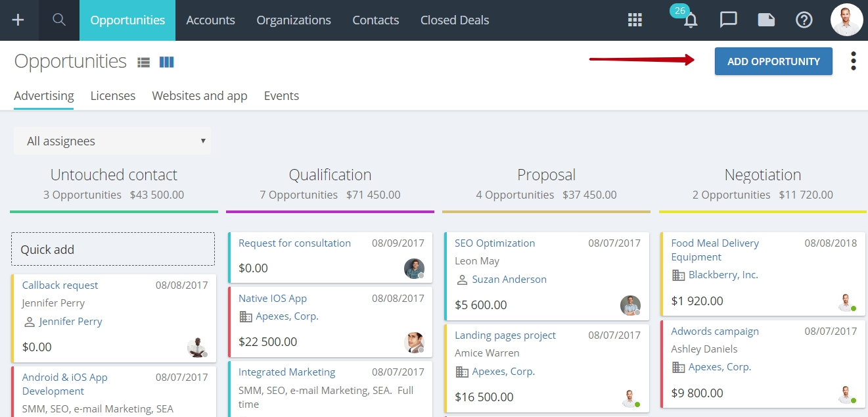Click person icon beside Suzan Anderson
This screenshot has height=417, width=868.
coord(462,280)
